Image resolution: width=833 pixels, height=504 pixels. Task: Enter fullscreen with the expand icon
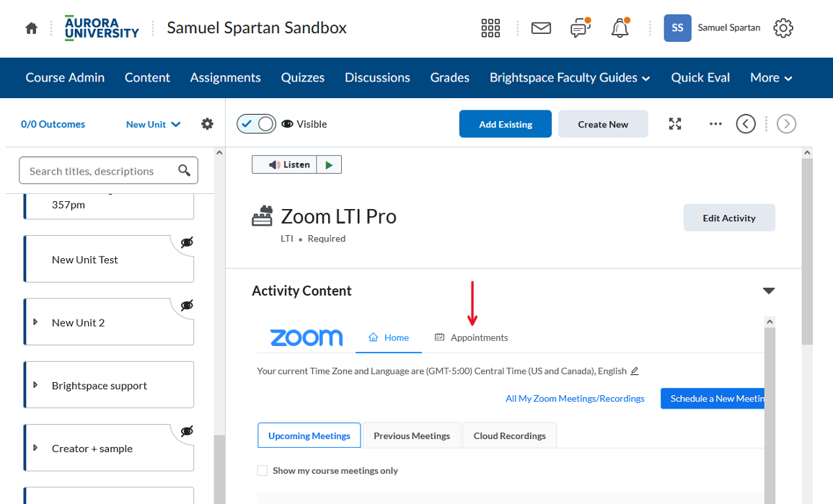(x=674, y=124)
